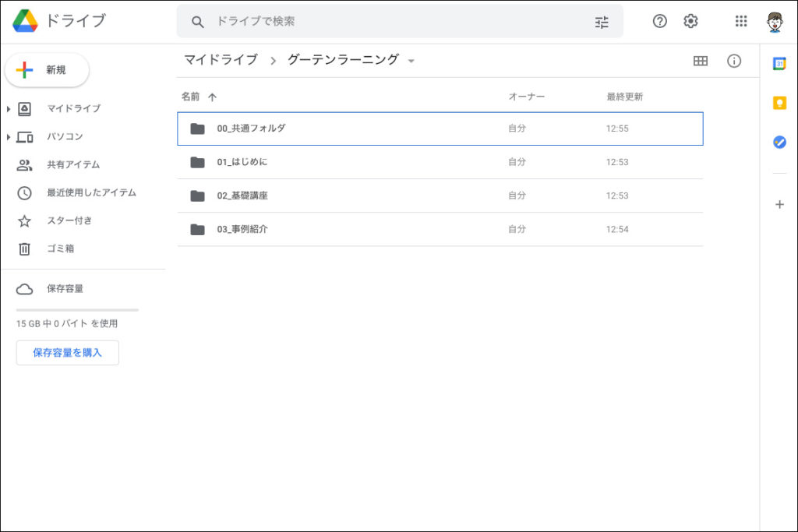Image resolution: width=798 pixels, height=532 pixels.
Task: Open the Help question mark icon
Action: 659,22
